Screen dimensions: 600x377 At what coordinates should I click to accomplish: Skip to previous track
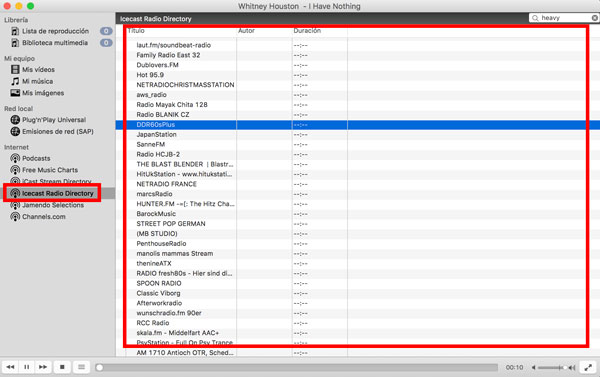coord(10,367)
